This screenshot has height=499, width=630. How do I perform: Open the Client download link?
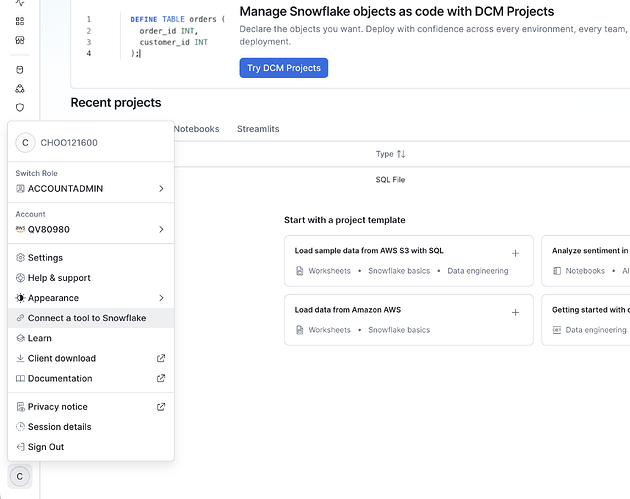click(91, 358)
